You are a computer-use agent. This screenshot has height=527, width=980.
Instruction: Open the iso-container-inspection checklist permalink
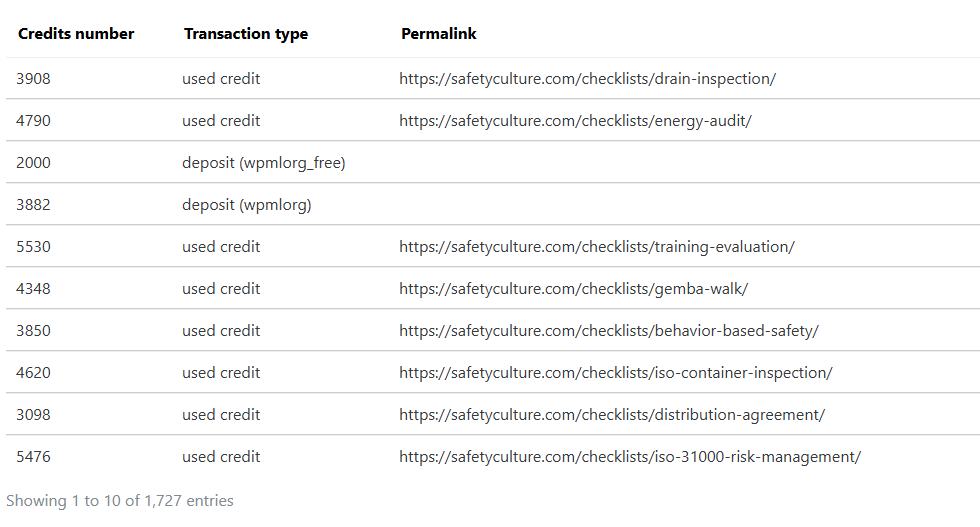pyautogui.click(x=616, y=373)
